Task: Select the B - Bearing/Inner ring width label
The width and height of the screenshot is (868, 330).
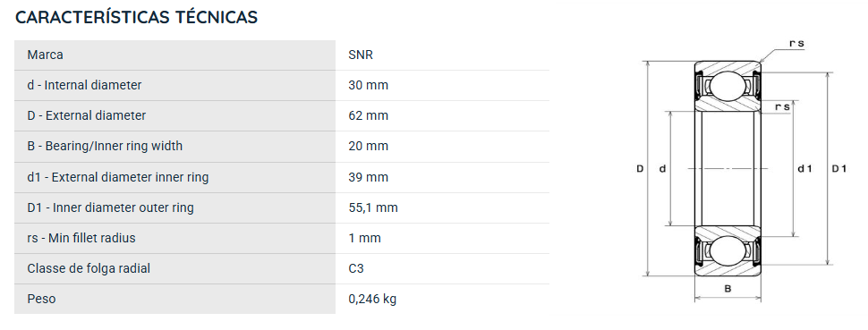Action: click(x=105, y=146)
